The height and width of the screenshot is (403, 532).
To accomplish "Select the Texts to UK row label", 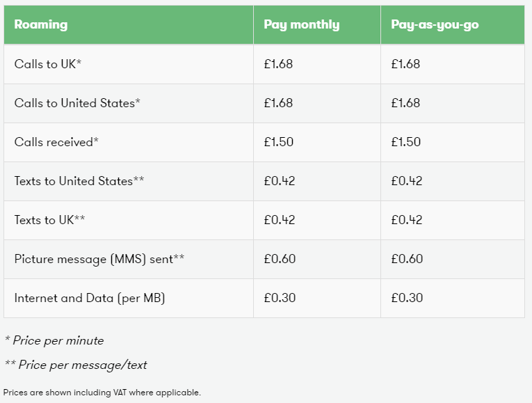I will [49, 220].
